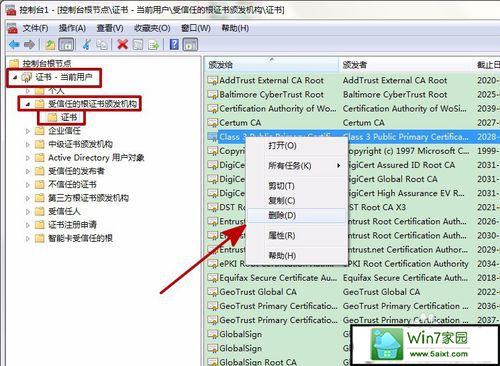The height and width of the screenshot is (366, 500).
Task: Choose 复制(C) in the context menu
Action: click(x=297, y=200)
